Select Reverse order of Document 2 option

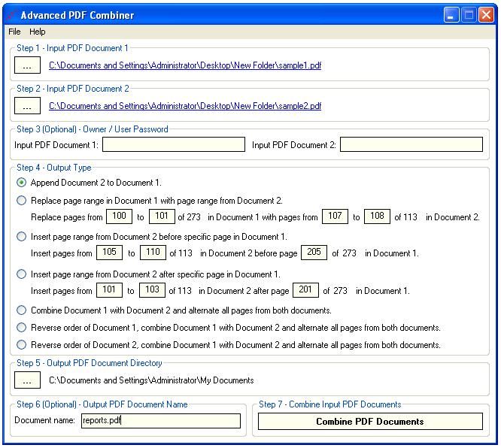[x=21, y=345]
